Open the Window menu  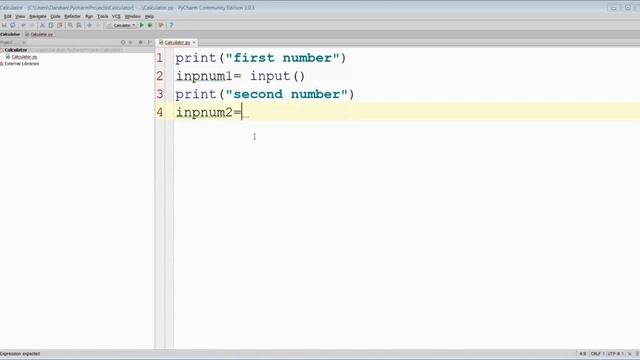(x=132, y=16)
